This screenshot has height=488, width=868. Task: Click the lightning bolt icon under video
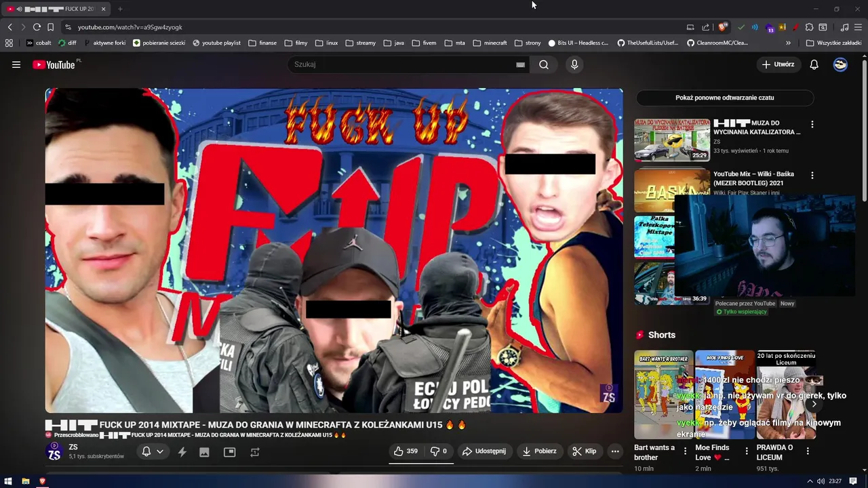pos(182,452)
